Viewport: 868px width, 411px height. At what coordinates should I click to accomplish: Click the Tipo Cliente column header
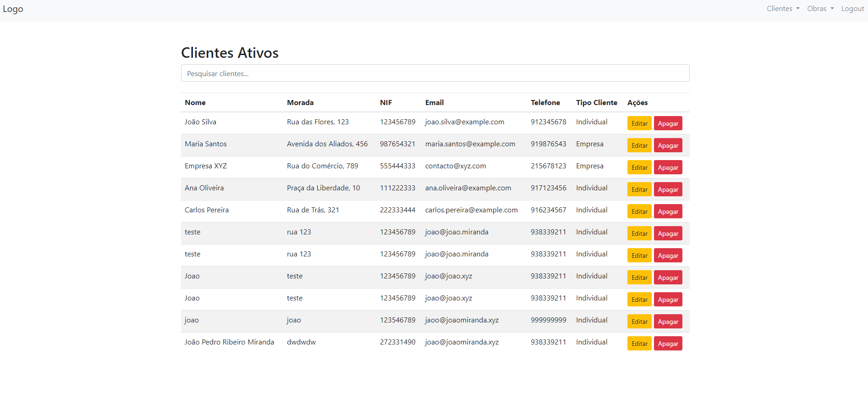tap(597, 103)
